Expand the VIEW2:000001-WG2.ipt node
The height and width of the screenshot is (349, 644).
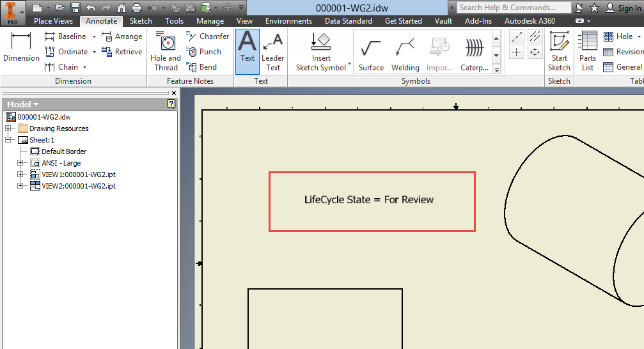20,186
